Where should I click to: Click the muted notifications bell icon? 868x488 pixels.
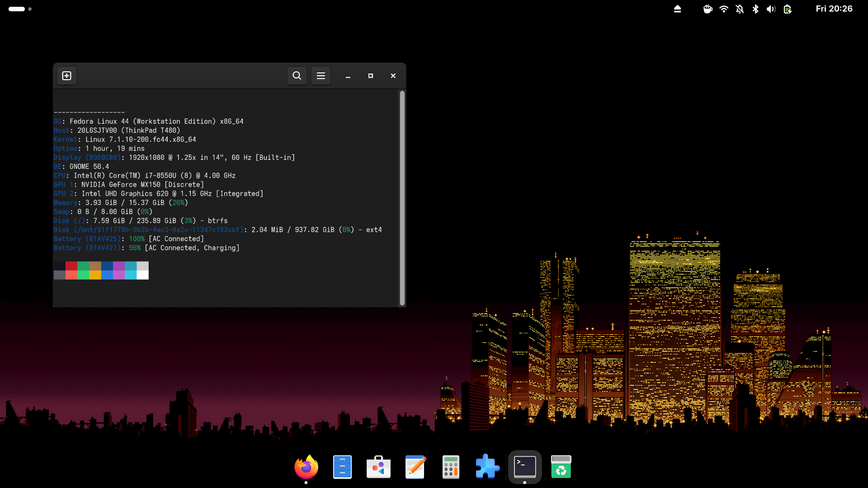pos(740,9)
